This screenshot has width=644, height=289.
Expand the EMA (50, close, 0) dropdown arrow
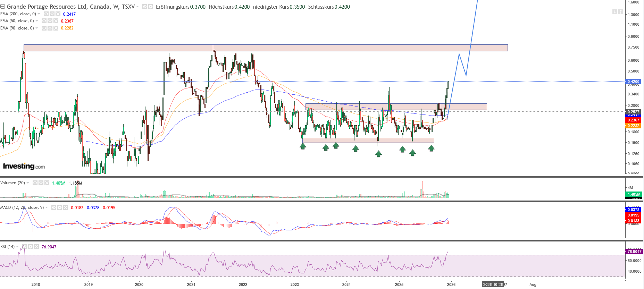[37, 21]
